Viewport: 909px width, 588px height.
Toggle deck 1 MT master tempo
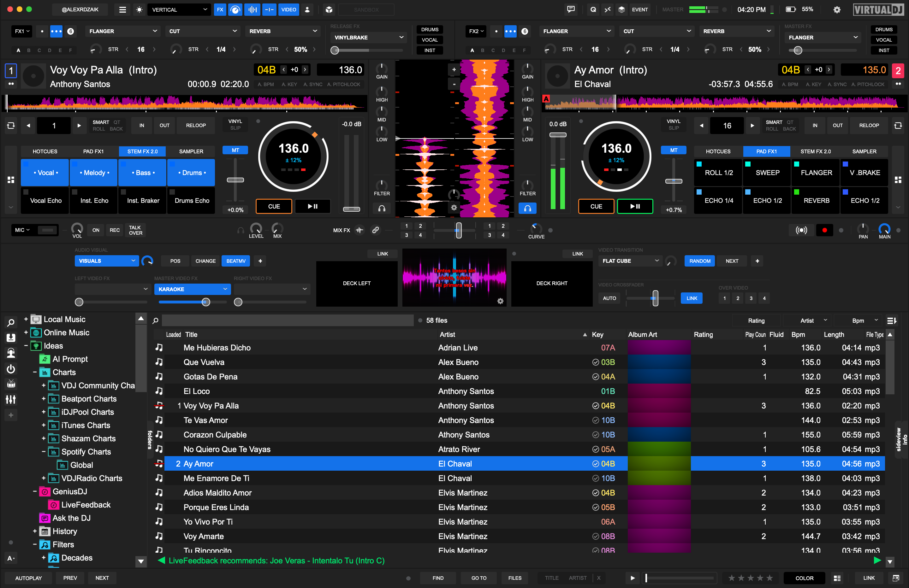pos(235,150)
